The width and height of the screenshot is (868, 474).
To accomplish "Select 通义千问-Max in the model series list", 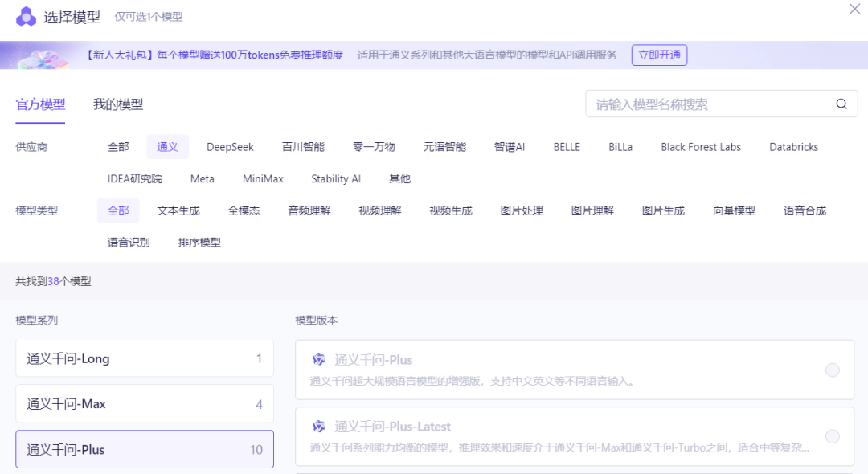I will point(145,403).
